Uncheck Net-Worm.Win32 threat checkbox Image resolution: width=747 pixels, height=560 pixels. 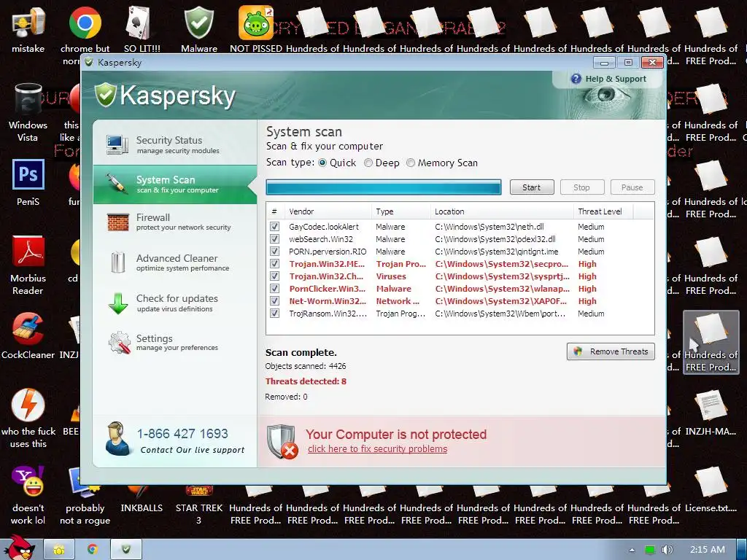pos(274,300)
